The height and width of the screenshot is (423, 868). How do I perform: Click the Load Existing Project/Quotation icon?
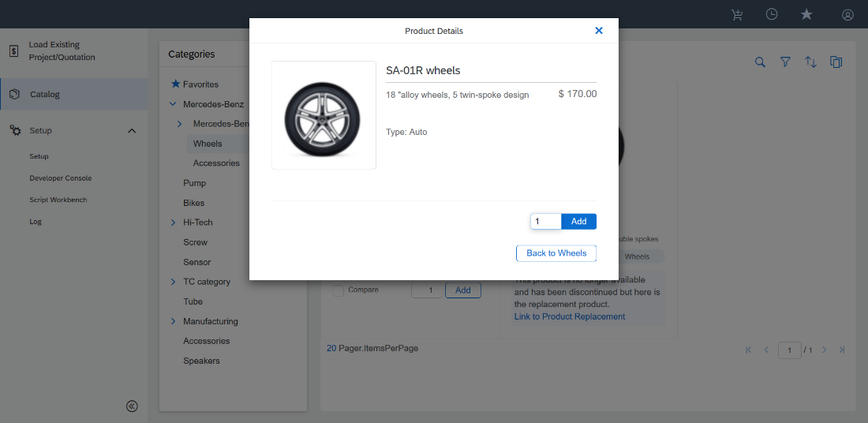(x=14, y=51)
